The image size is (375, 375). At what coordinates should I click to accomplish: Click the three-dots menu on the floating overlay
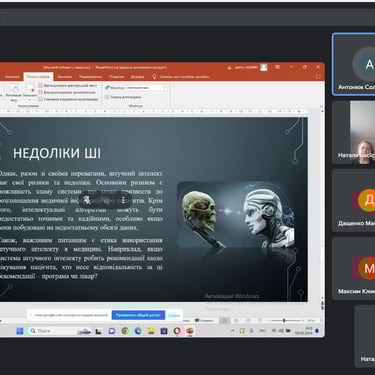click(123, 200)
